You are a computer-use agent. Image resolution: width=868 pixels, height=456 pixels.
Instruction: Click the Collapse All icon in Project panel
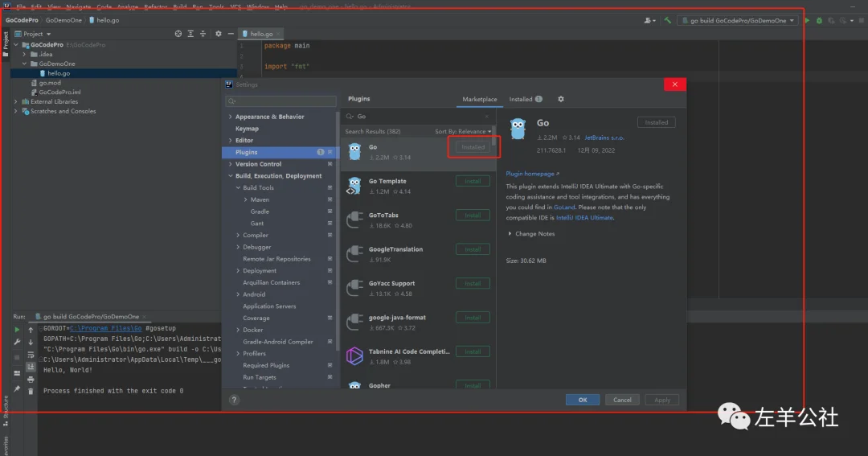pyautogui.click(x=203, y=34)
